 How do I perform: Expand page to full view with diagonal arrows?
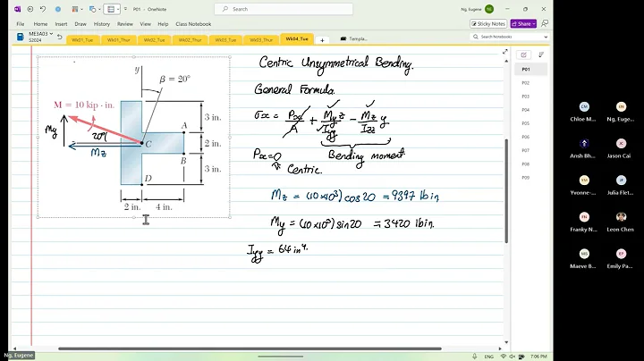click(x=505, y=52)
